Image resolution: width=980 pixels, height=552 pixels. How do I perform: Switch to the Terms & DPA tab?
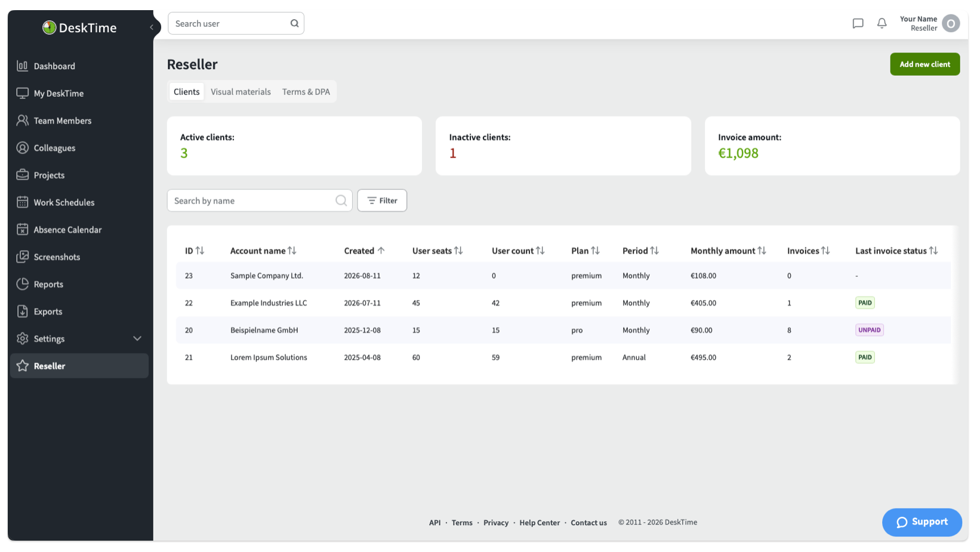[306, 91]
